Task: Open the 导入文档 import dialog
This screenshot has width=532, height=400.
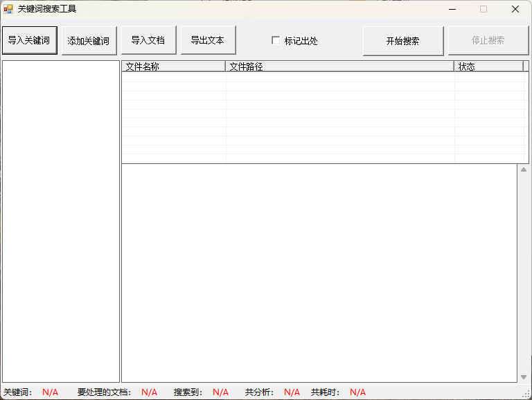Action: (149, 40)
